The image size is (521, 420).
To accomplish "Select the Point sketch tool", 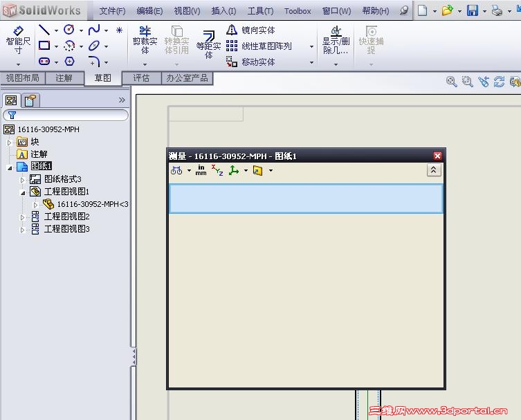I will coord(119,30).
